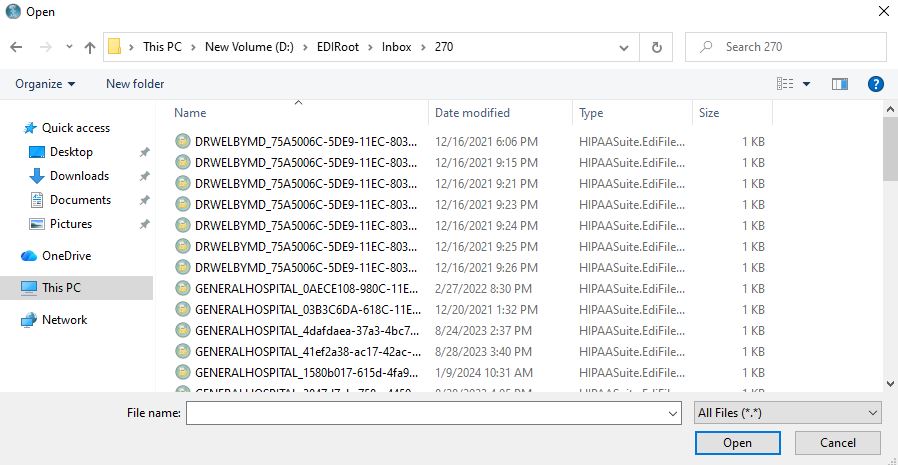
Task: Sort by Type column
Action: [x=632, y=113]
